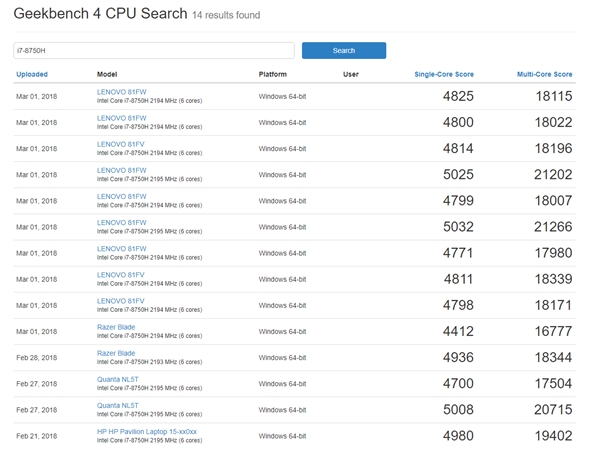Open LENOVO 81FW result scoring 4825 single-core
This screenshot has width=600, height=453.
click(x=122, y=92)
